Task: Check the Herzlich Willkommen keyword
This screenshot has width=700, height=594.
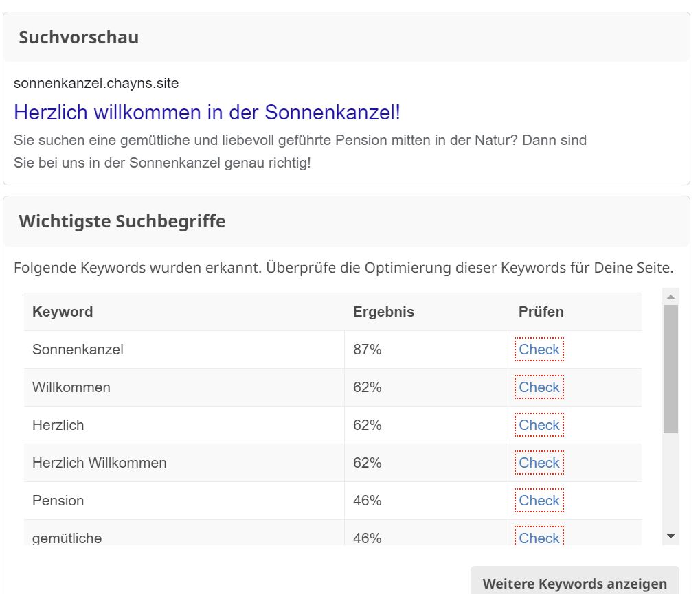Action: click(x=539, y=463)
